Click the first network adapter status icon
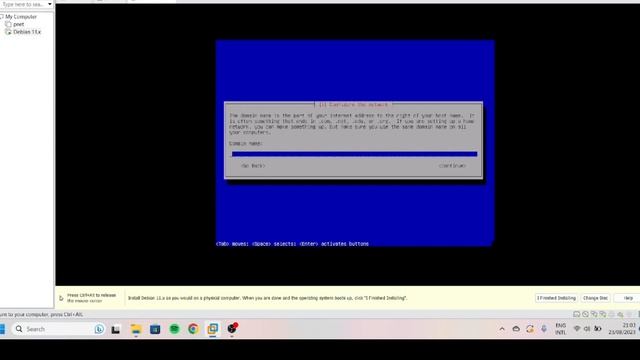640x360 pixels. 594,314
